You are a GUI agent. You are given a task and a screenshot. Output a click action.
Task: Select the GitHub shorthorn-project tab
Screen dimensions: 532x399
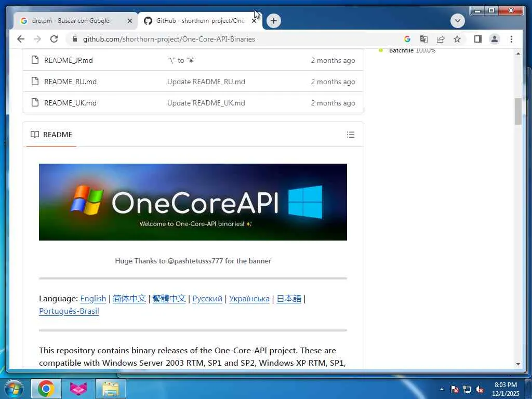point(200,21)
